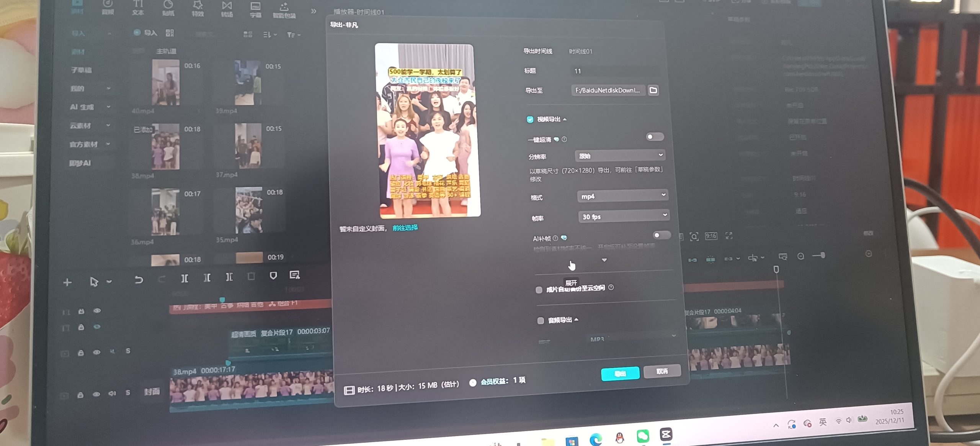Viewport: 980px width, 446px height.
Task: Click the 前往选择 cover link
Action: [x=405, y=228]
